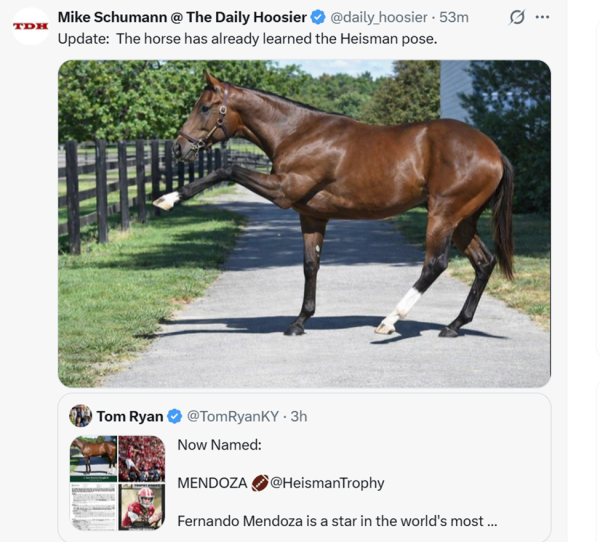600x542 pixels.
Task: Open the three-dot More options menu
Action: (543, 17)
